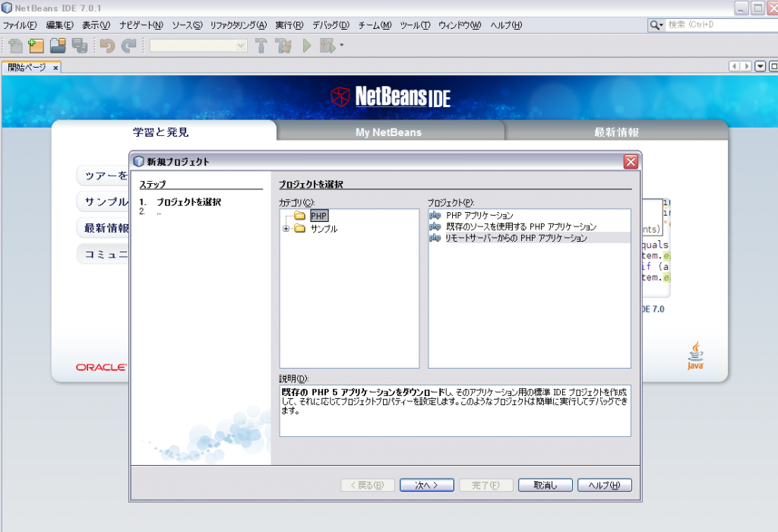The width and height of the screenshot is (778, 532).
Task: Click the Save All toolbar icon
Action: click(79, 46)
